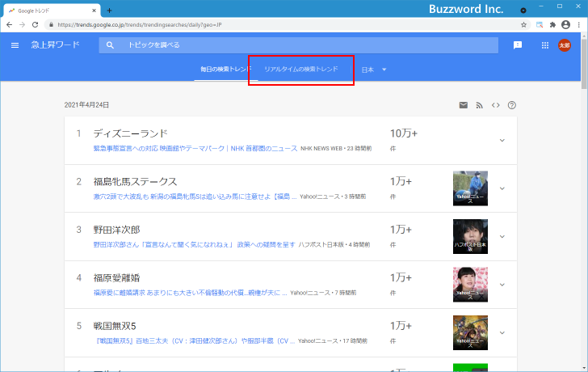Click the 福島牝馬ステークス trend title

pyautogui.click(x=135, y=182)
